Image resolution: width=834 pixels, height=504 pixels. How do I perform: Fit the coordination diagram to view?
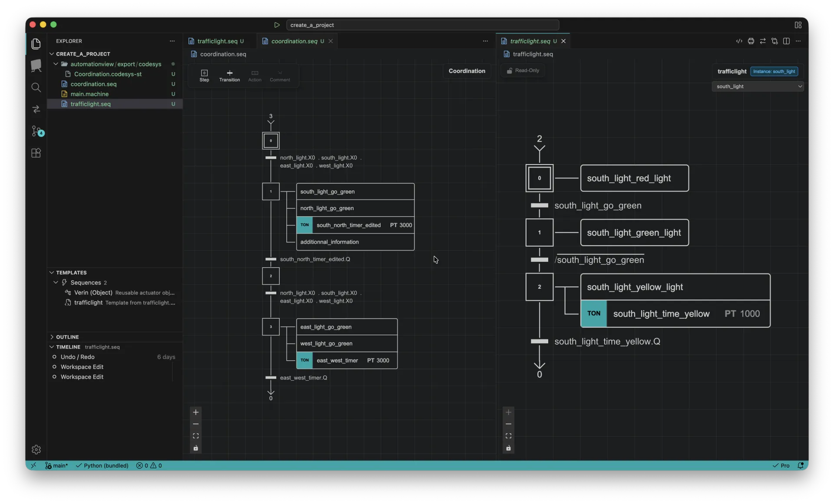(195, 436)
